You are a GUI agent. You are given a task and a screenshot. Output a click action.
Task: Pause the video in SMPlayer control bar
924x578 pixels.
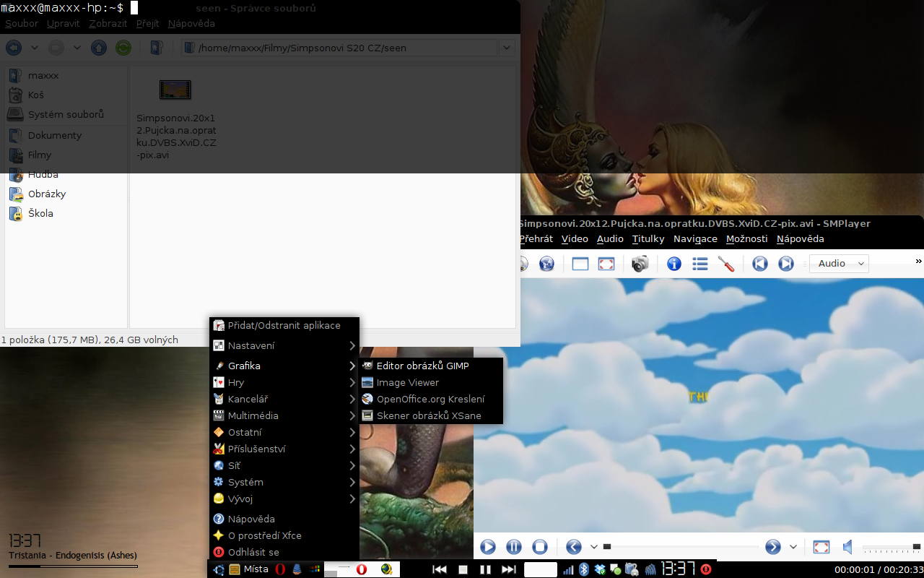[x=514, y=547]
